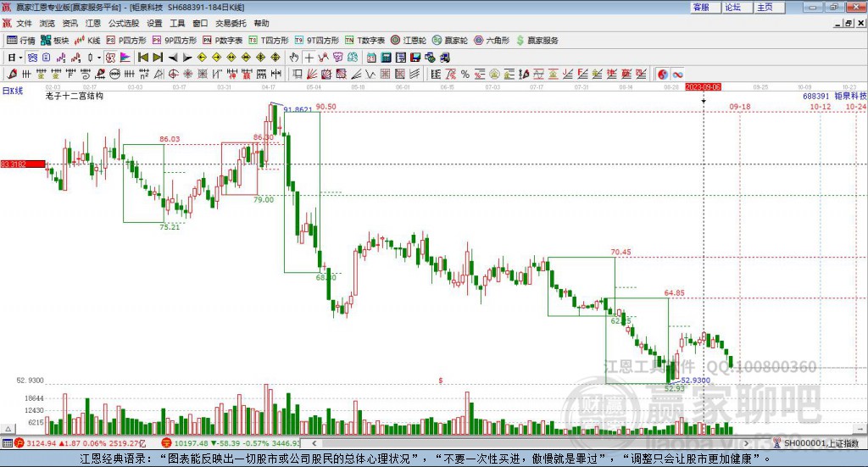Select the red fan-lines tool
This screenshot has width=868, height=467.
click(x=312, y=74)
